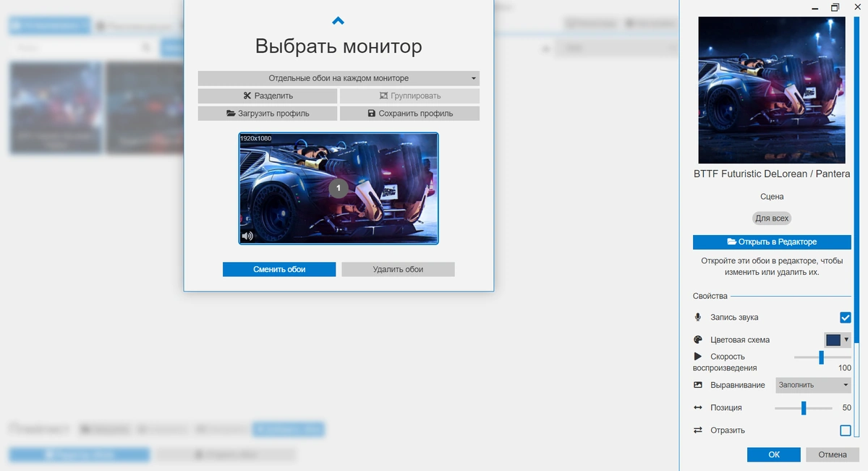Click the DeLorean wallpaper preview in the properties panel
This screenshot has height=471, width=868.
(772, 90)
